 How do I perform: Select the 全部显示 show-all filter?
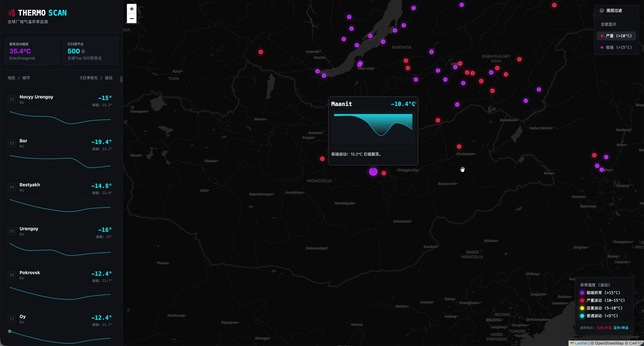point(608,24)
